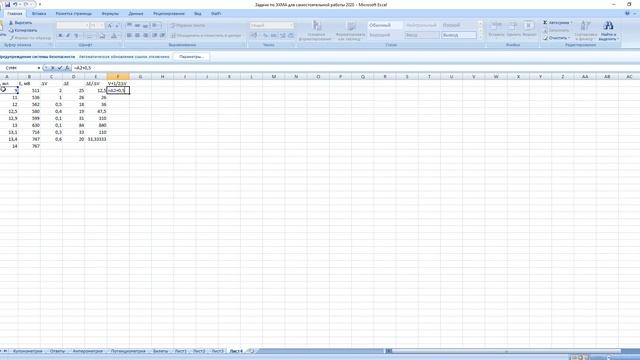This screenshot has height=360, width=640.
Task: Open the Потенциометрия sheet tab
Action: click(128, 351)
